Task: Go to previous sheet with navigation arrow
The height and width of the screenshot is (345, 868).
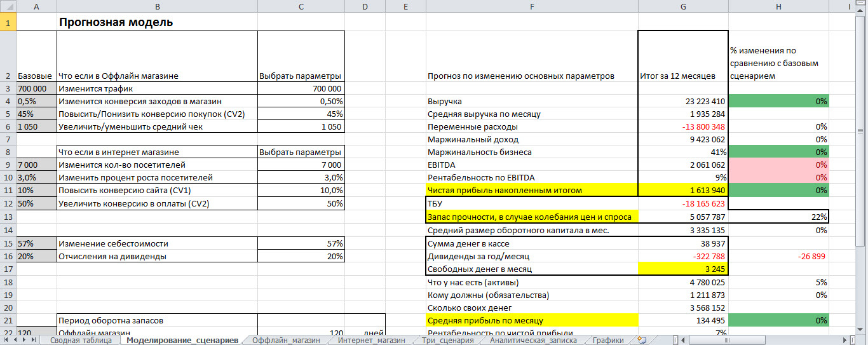Action: [x=15, y=340]
